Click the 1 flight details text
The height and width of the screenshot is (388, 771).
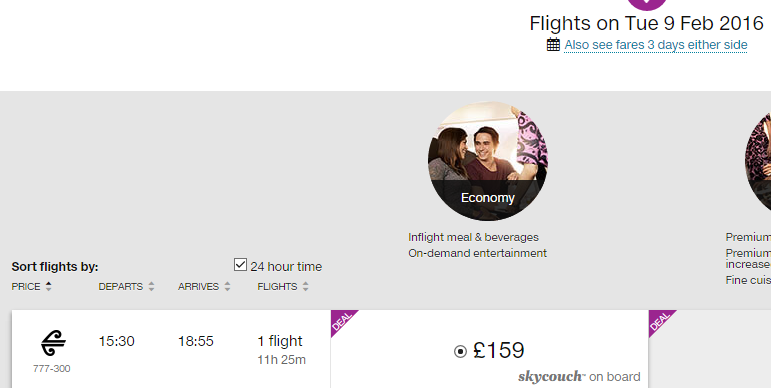[x=280, y=341]
